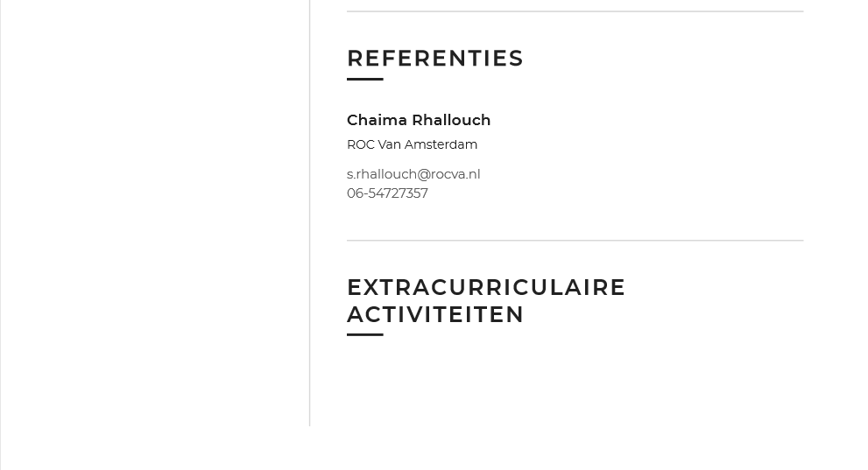Click the short underline bar beneath REFERENTIES
Viewport: 868px width, 470px height.
pyautogui.click(x=364, y=79)
